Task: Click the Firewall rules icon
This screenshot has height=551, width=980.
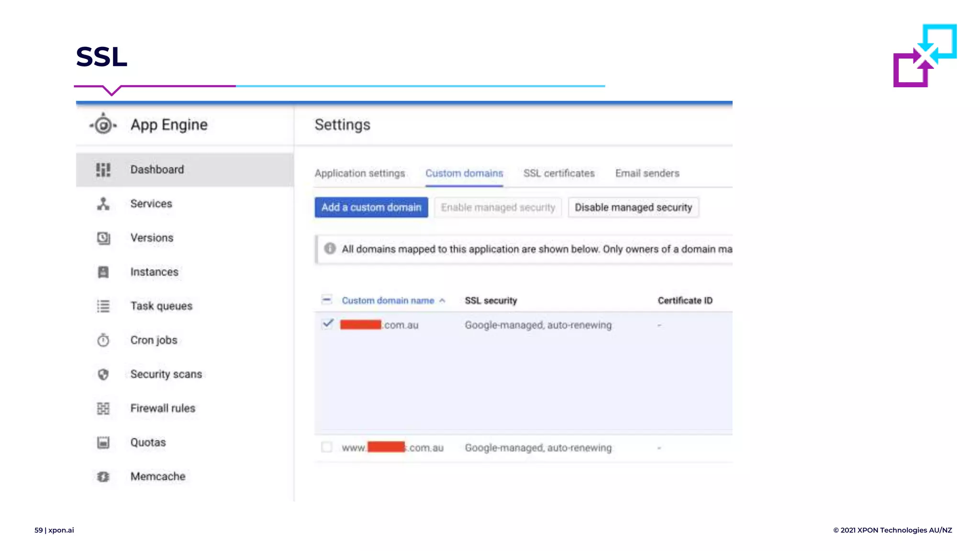Action: (x=103, y=408)
